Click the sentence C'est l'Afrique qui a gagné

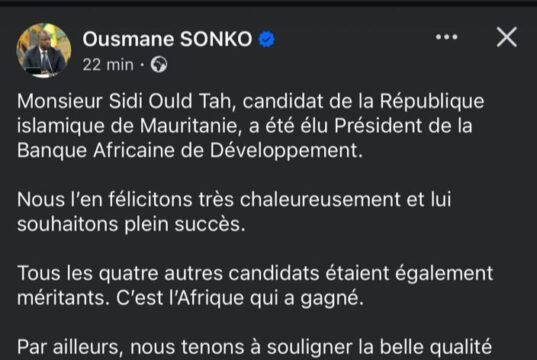pyautogui.click(x=240, y=299)
